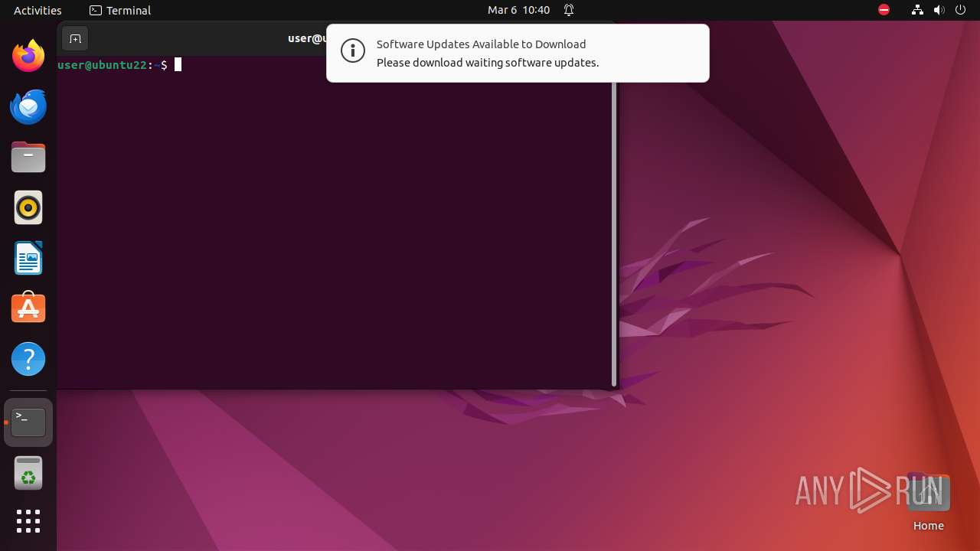Open the Software Updates Available notification
Image resolution: width=980 pixels, height=551 pixels.
pyautogui.click(x=518, y=53)
